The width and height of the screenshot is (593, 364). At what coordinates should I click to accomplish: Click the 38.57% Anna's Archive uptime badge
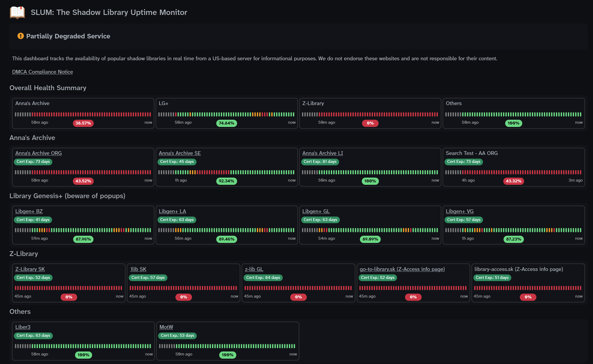[x=83, y=123]
